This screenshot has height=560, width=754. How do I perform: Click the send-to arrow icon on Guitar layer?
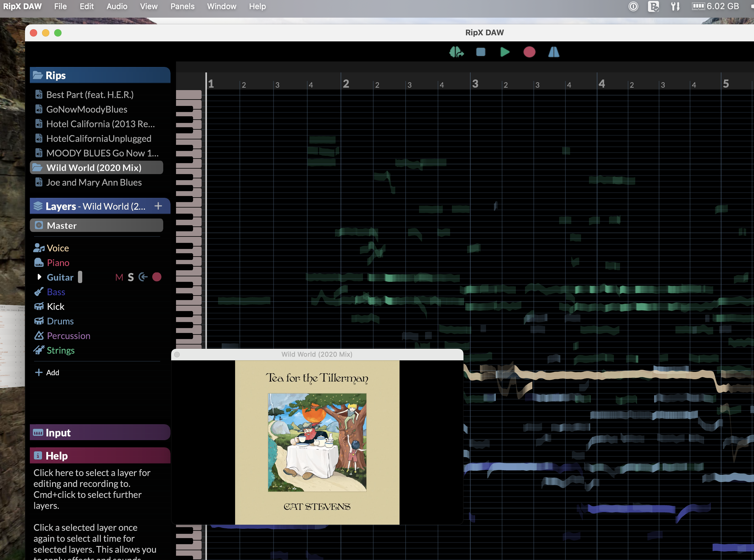(x=143, y=277)
